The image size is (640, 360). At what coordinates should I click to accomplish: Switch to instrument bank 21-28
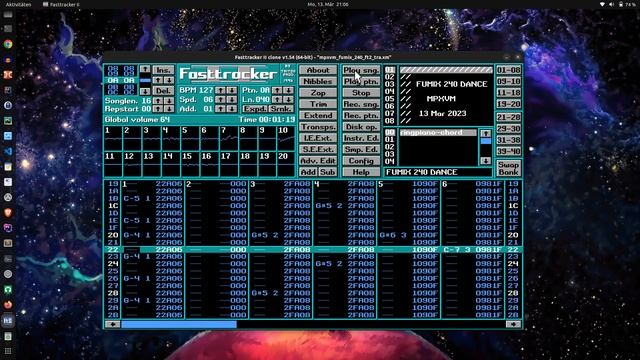(509, 118)
